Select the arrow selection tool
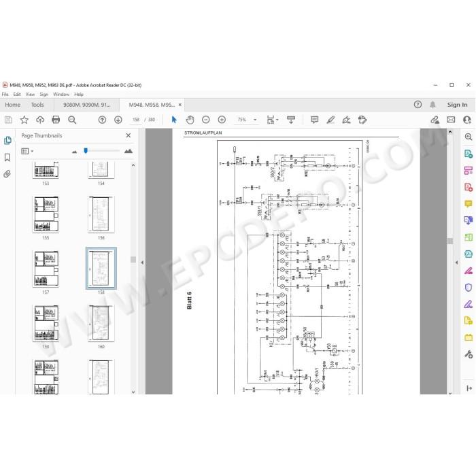The height and width of the screenshot is (476, 476). pos(174,120)
